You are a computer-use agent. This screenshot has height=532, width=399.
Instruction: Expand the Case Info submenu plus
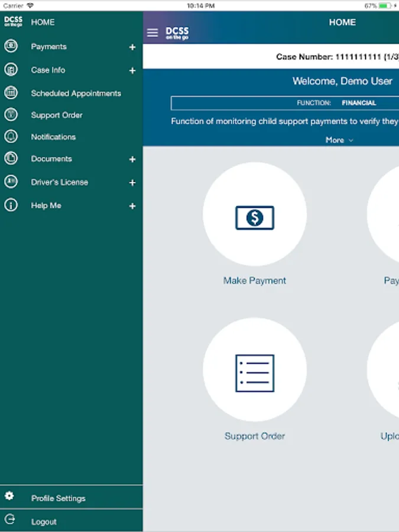coord(132,70)
